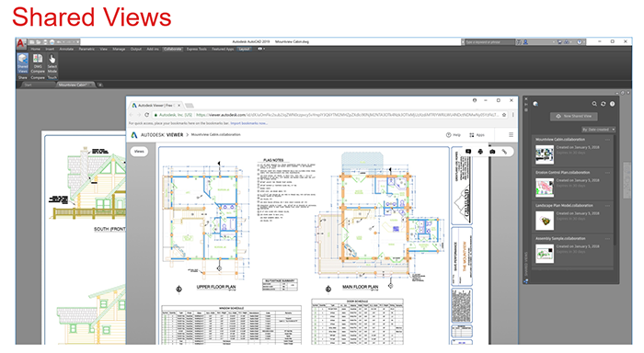Open the Views button in Autodesk Viewer
Screen dimensions: 644x353
pyautogui.click(x=139, y=152)
